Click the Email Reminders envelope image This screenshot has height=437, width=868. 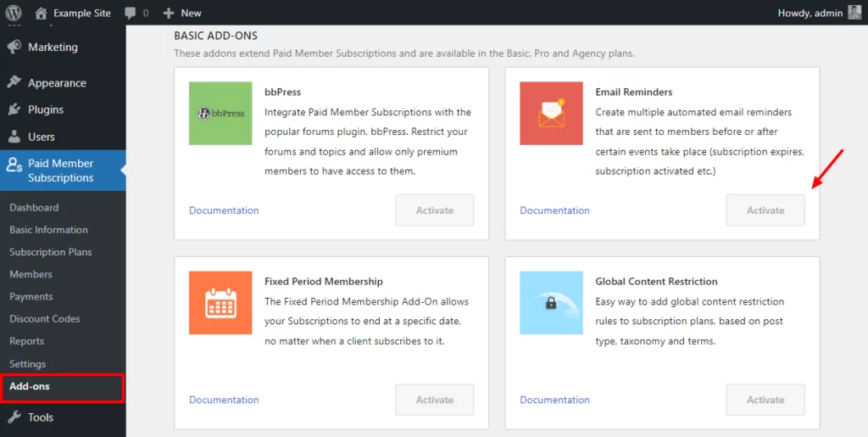(551, 113)
